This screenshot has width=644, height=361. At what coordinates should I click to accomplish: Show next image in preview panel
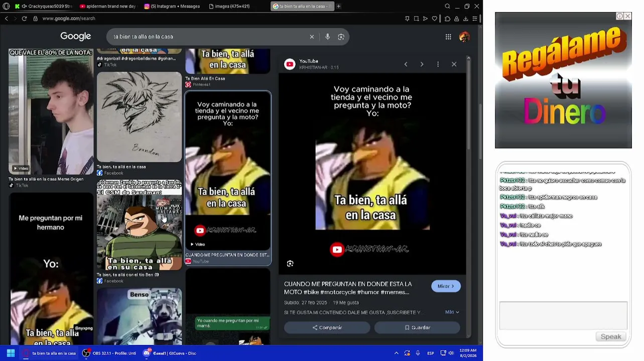tap(422, 64)
